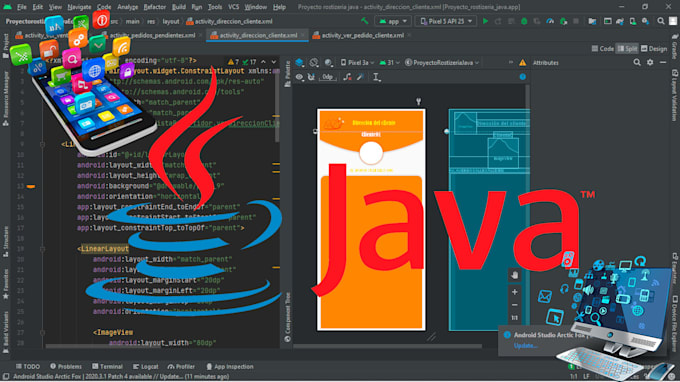Click the horizontal scrollbar under design preview
The image size is (680, 382).
pos(388,346)
